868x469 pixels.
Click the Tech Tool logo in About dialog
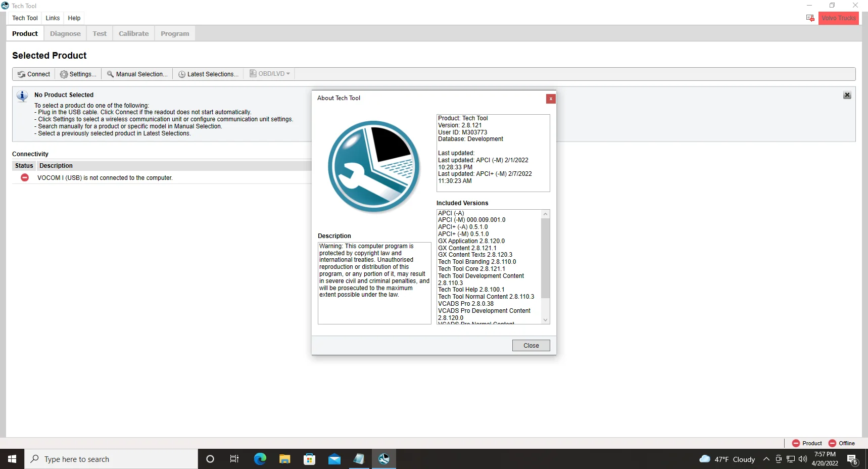(373, 166)
